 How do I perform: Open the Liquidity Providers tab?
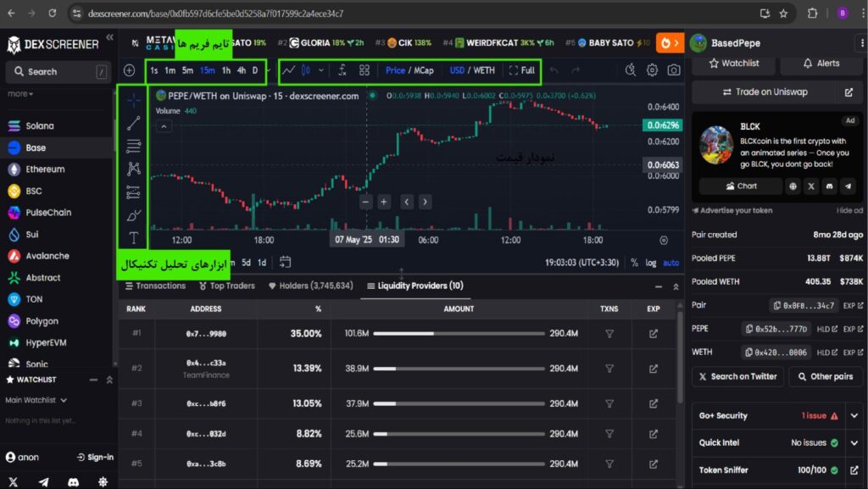pos(415,286)
